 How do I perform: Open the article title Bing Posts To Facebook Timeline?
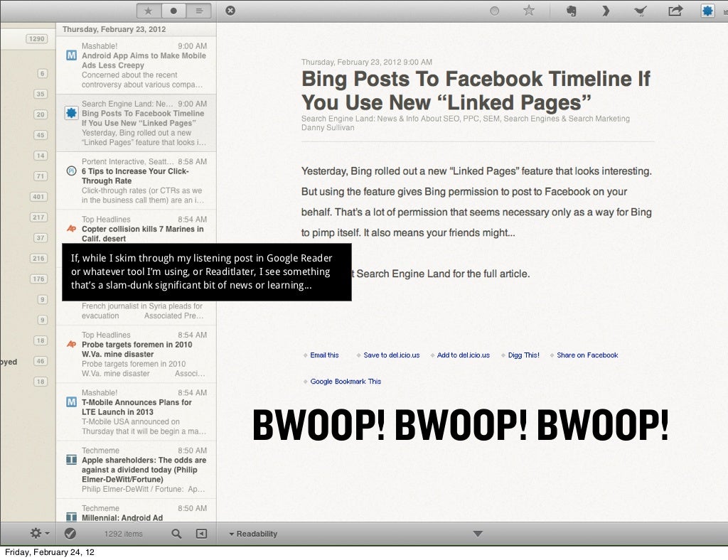[476, 90]
